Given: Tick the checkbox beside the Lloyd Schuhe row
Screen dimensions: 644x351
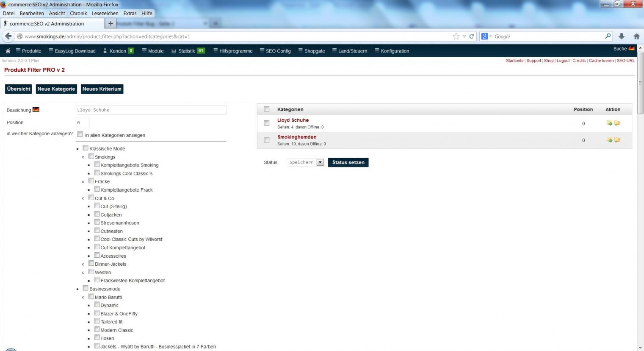Looking at the screenshot, I should click(267, 123).
